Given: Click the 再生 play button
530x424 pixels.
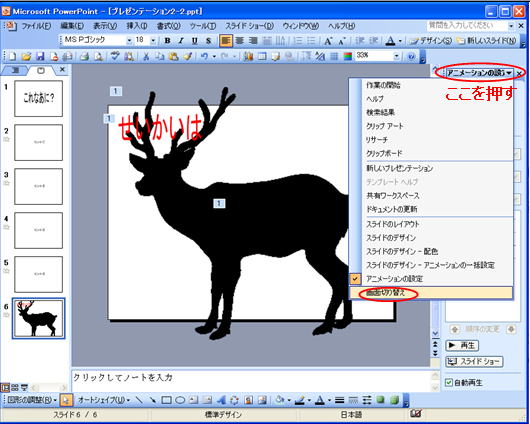Looking at the screenshot, I should tap(462, 345).
